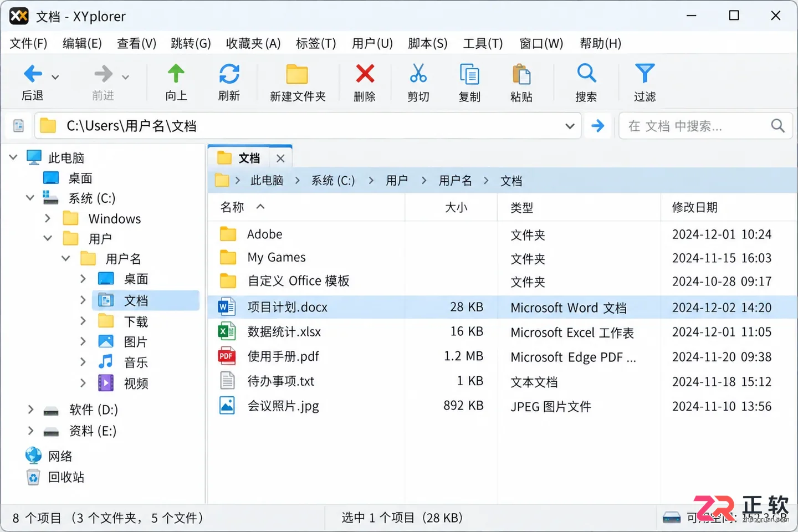798x532 pixels.
Task: Select the 回收站 recycle bin in tree
Action: point(55,477)
